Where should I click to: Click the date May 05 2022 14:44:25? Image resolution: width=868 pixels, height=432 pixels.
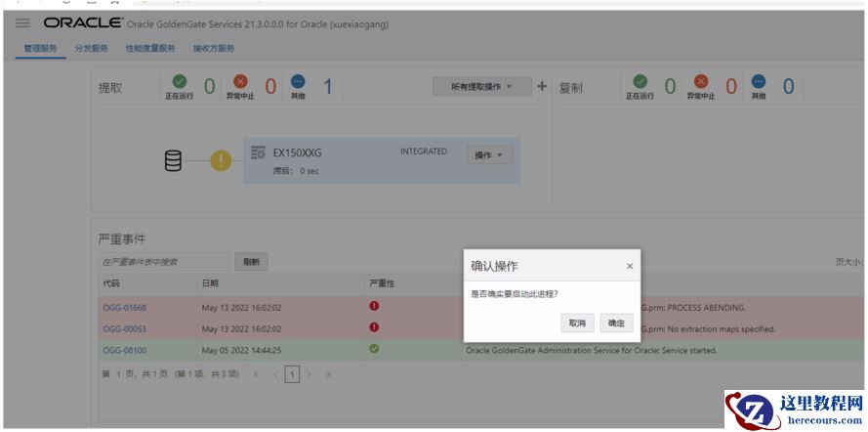(241, 351)
